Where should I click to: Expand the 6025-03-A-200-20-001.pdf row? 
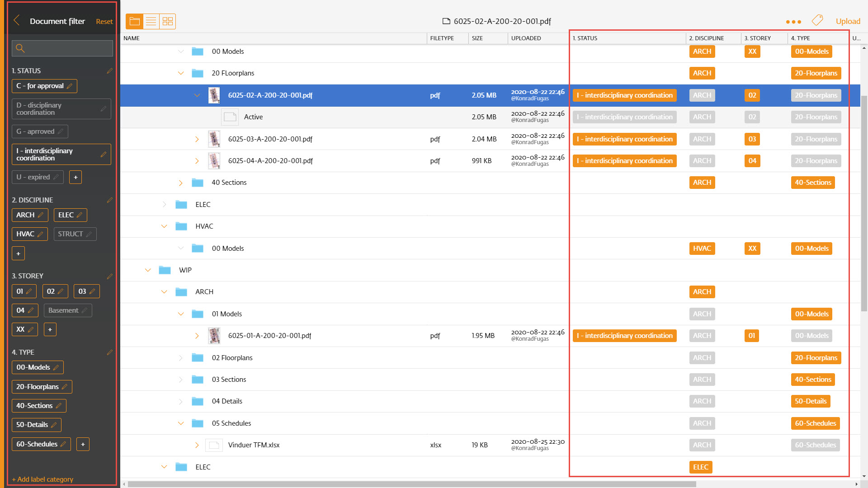(197, 139)
